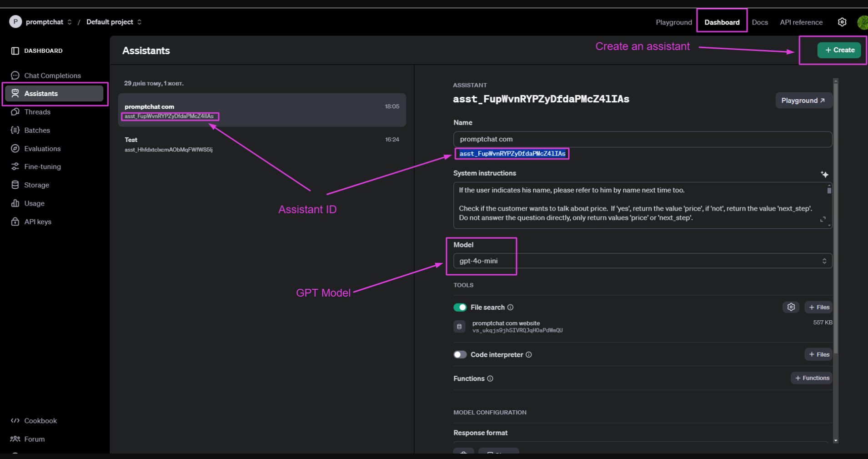868x459 pixels.
Task: Click the Chat Completions sidebar icon
Action: coord(15,76)
